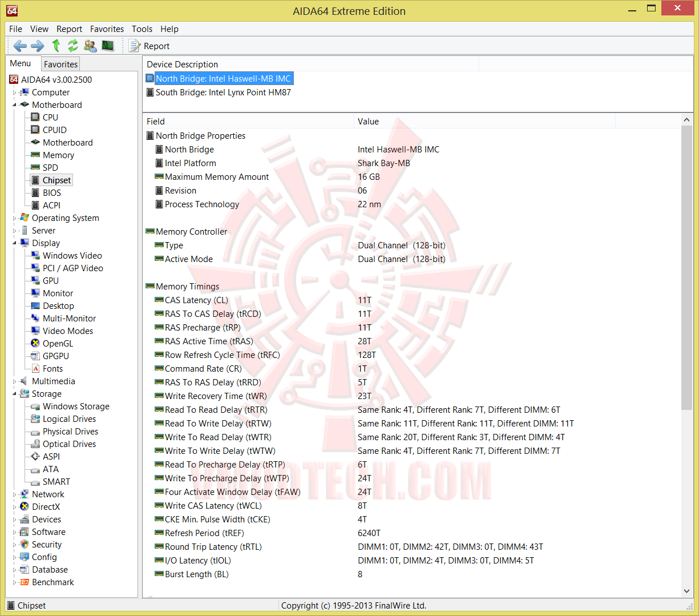
Task: Select the Process Technology row
Action: 411,204
